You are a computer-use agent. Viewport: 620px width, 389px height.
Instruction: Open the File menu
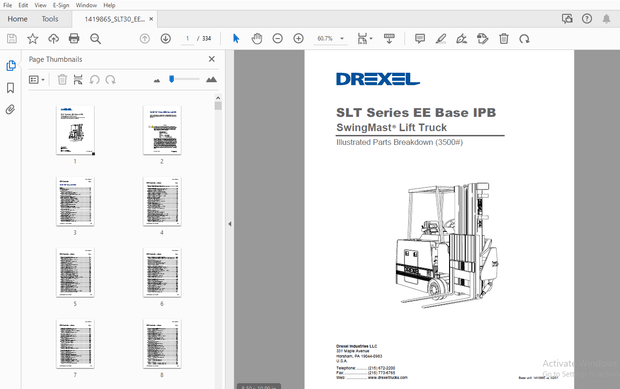8,5
